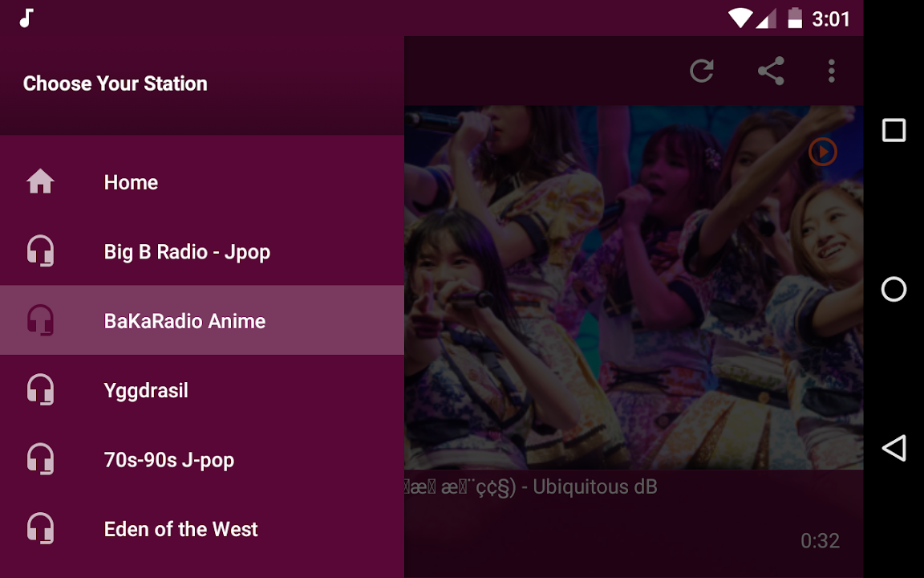Image resolution: width=924 pixels, height=578 pixels.
Task: Play the 70s-90s J-pop station
Action: tap(202, 459)
